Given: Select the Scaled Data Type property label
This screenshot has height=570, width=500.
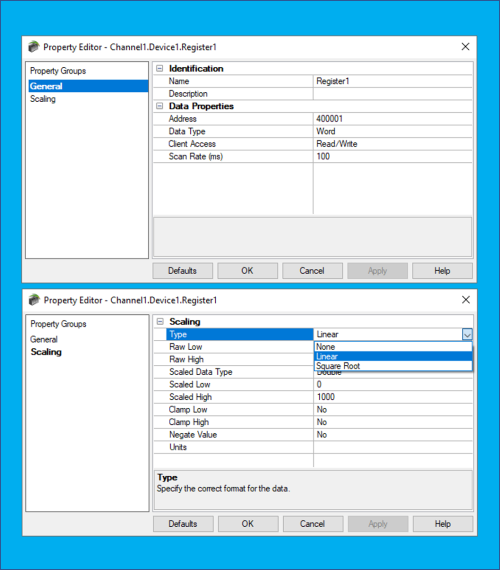Looking at the screenshot, I should [x=201, y=372].
